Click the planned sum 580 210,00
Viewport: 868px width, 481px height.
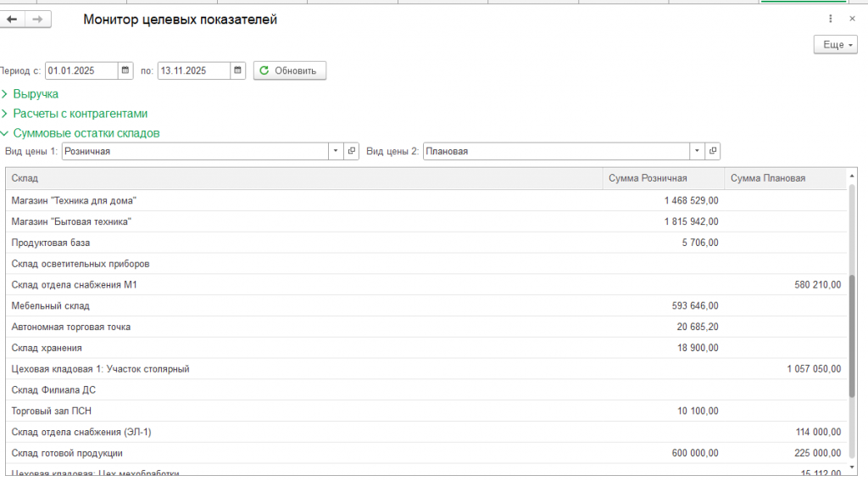(818, 285)
